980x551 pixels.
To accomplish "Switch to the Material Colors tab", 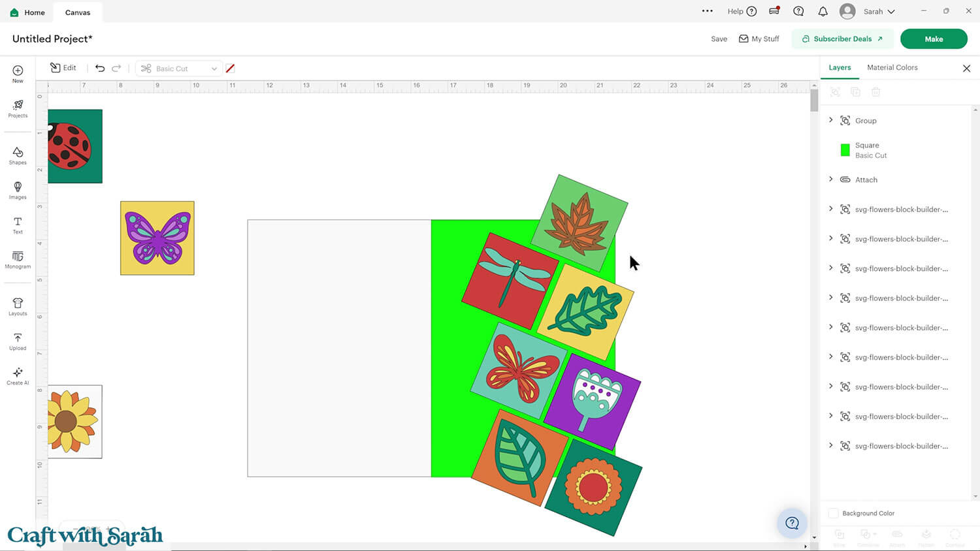I will click(892, 67).
